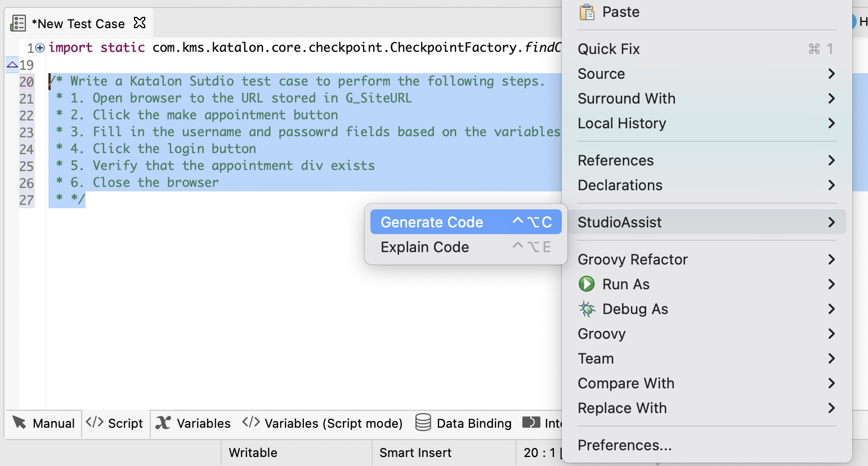Expand the folded imports on line 1

[x=38, y=48]
